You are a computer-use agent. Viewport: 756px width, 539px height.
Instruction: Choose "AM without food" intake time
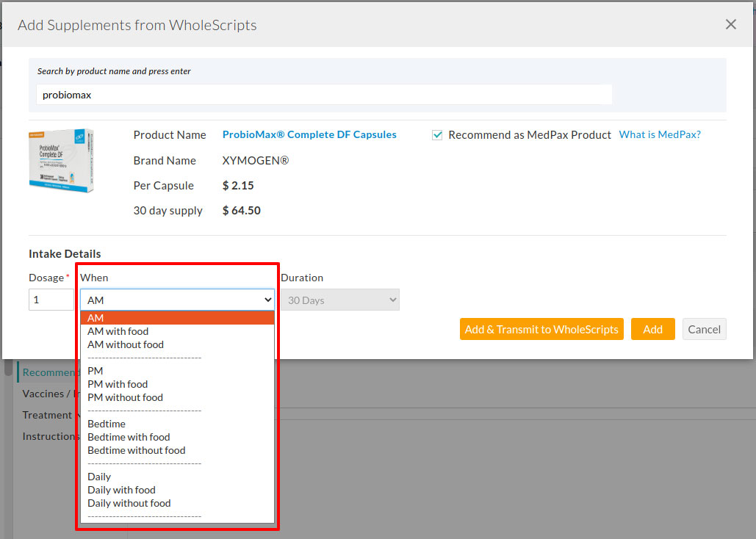[125, 344]
